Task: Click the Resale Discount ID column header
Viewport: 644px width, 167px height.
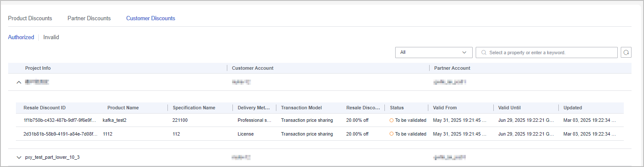Action: tap(45, 108)
